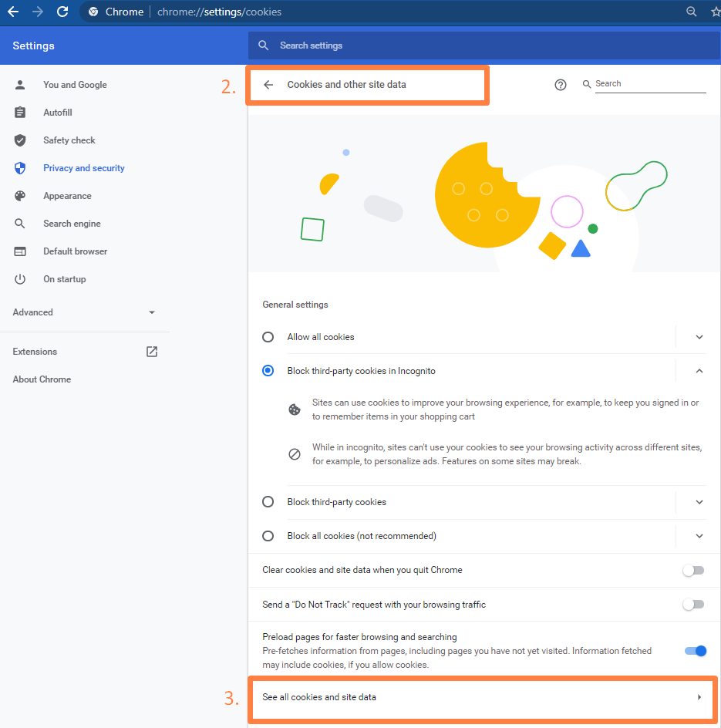Viewport: 721px width, 728px height.
Task: Go to Appearance settings section
Action: click(67, 196)
